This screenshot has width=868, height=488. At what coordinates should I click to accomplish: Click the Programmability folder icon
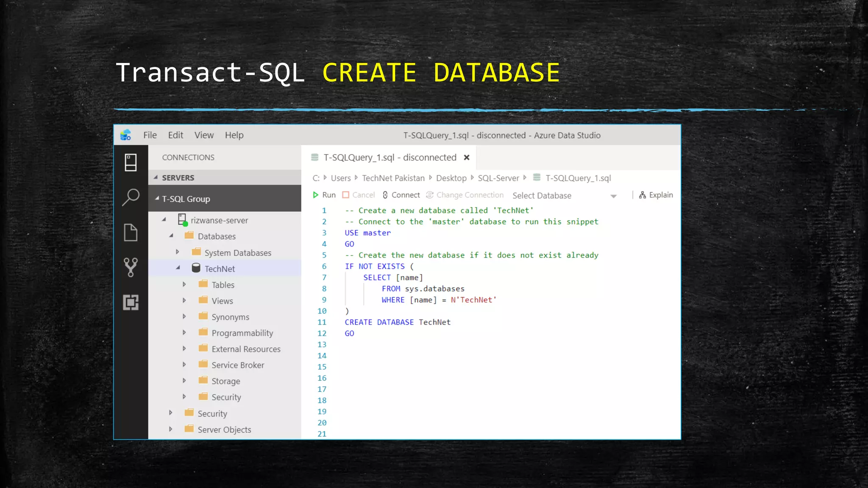[x=203, y=332]
